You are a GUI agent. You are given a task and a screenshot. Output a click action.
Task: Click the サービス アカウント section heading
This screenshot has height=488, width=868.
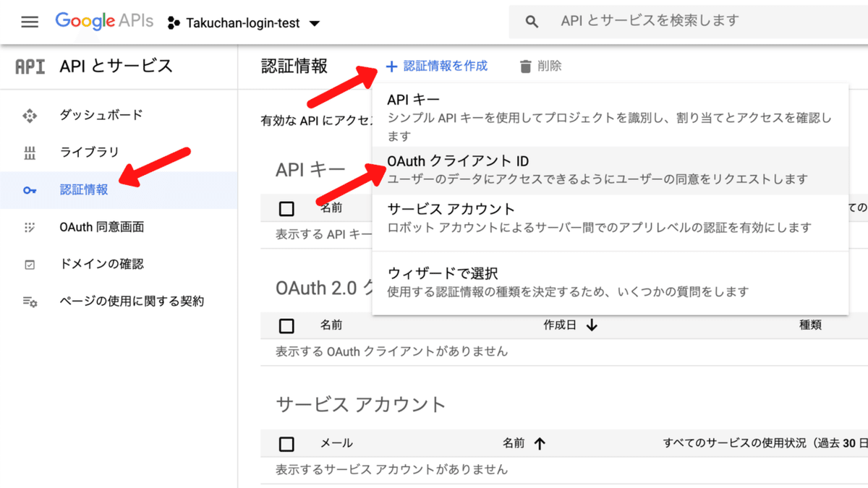point(360,404)
